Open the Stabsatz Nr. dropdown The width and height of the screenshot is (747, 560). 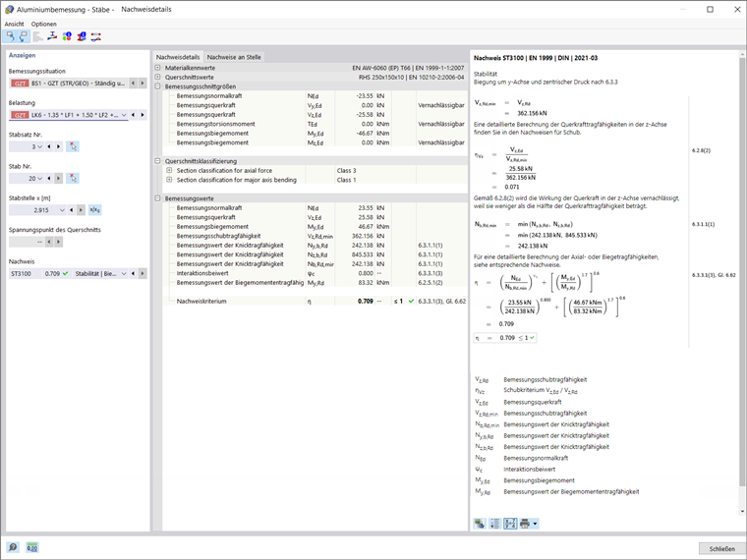tap(39, 146)
